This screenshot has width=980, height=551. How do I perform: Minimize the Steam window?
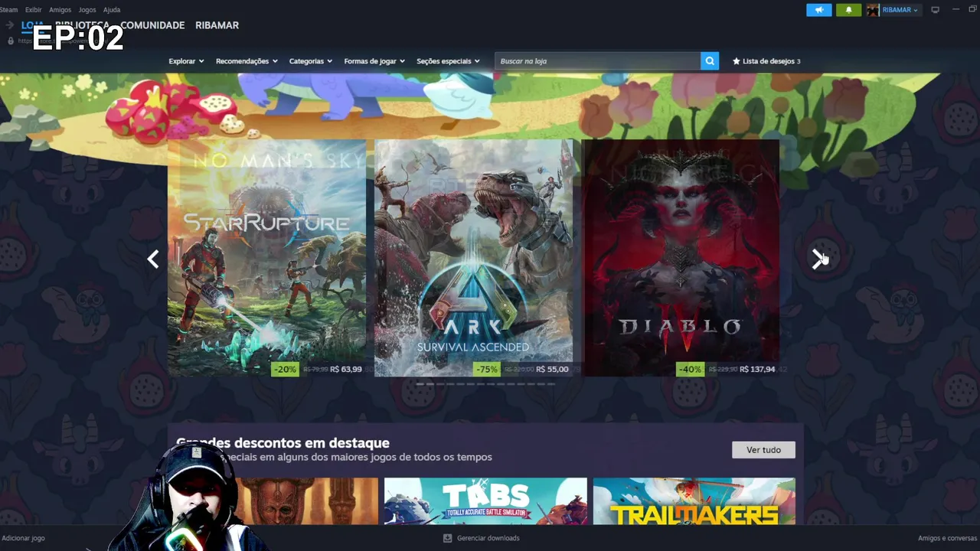tap(955, 9)
